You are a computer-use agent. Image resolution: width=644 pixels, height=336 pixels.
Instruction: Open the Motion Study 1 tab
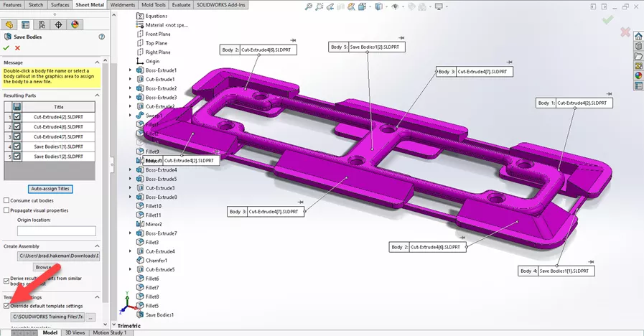110,332
